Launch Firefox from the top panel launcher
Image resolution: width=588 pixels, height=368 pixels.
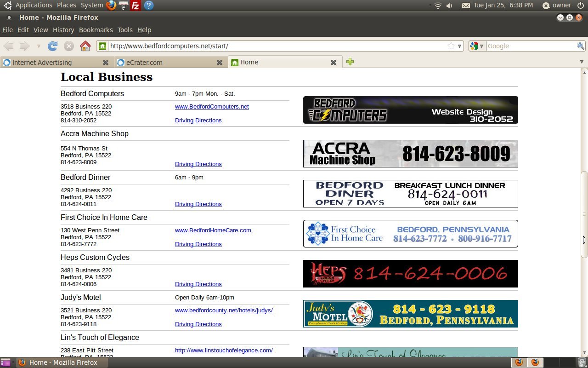tap(111, 6)
